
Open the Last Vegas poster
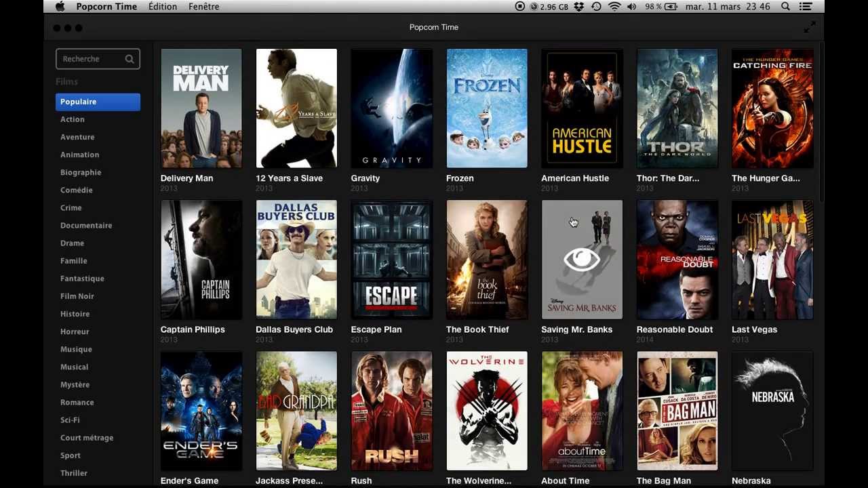pos(772,260)
